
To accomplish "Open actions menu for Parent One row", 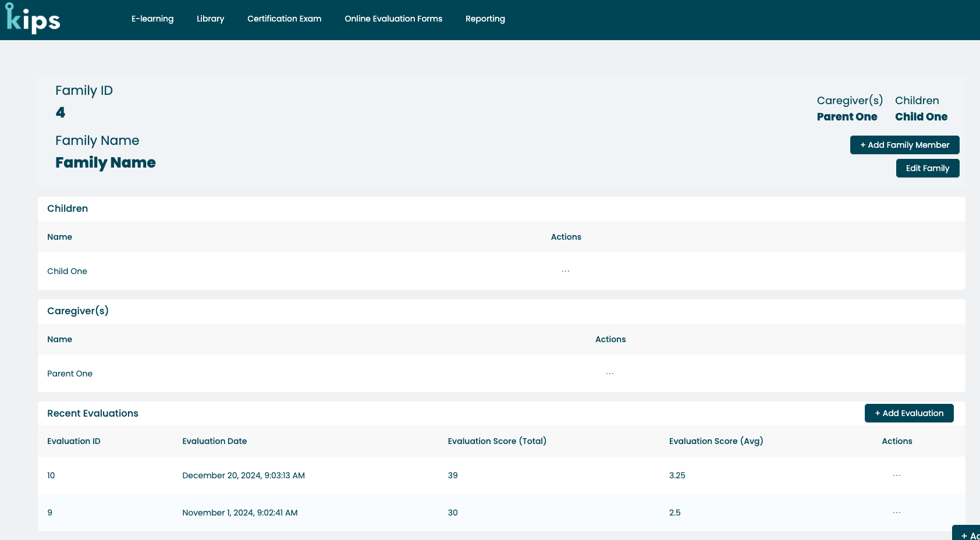I will pos(610,374).
